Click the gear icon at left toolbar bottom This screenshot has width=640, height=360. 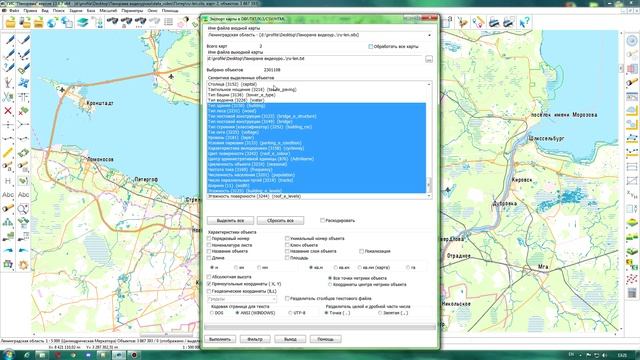pos(23,264)
